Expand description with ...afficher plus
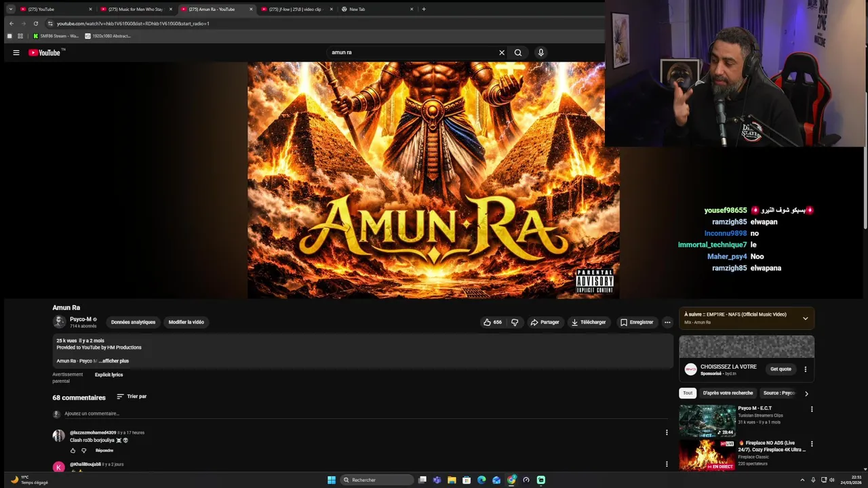Image resolution: width=868 pixels, height=488 pixels. [114, 361]
